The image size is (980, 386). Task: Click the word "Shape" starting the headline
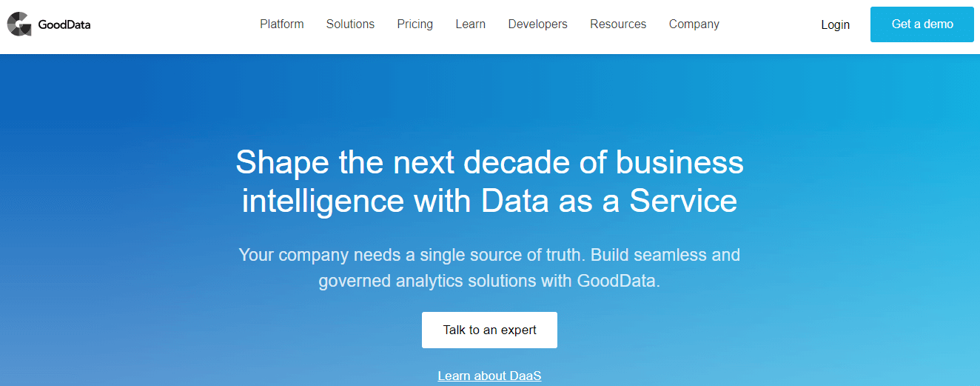pyautogui.click(x=282, y=163)
